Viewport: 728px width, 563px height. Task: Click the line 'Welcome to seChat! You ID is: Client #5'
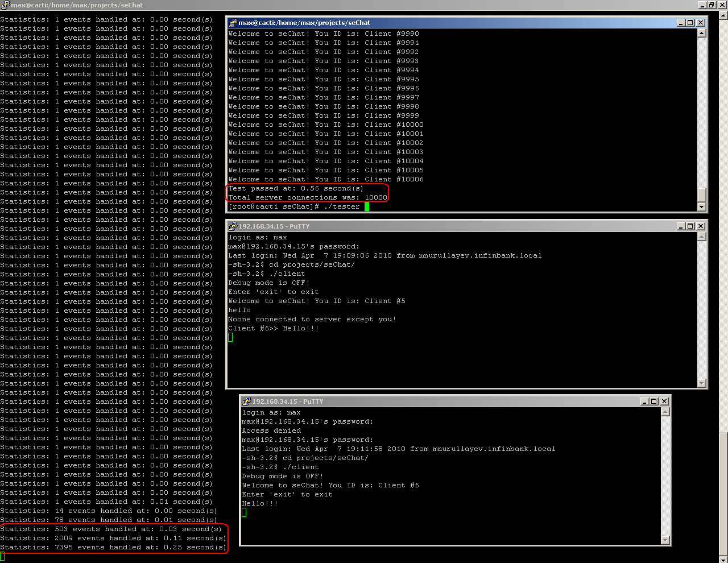click(317, 301)
